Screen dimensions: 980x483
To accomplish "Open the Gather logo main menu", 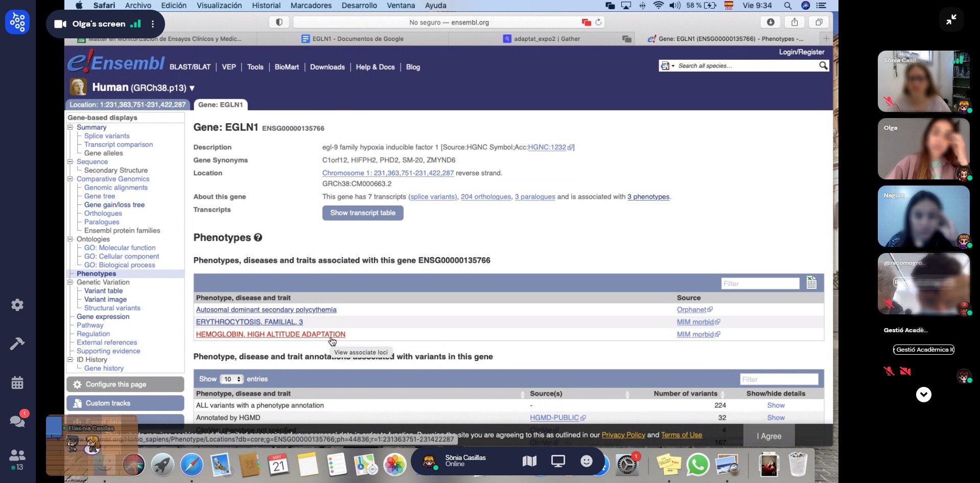I will click(x=17, y=22).
